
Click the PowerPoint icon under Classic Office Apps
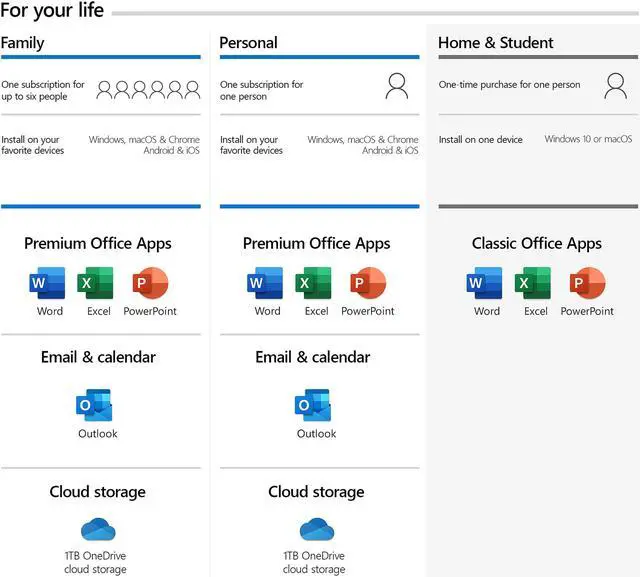pos(587,284)
